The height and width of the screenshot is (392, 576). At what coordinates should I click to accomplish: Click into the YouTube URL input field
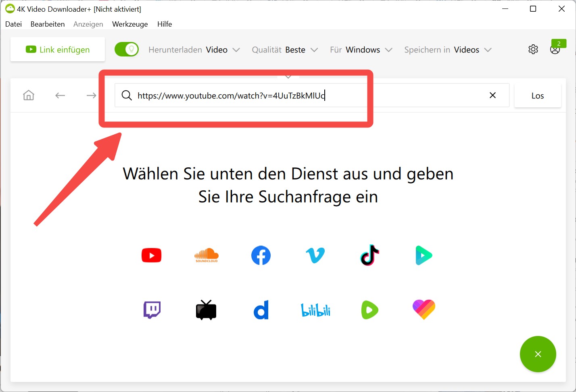pyautogui.click(x=312, y=96)
